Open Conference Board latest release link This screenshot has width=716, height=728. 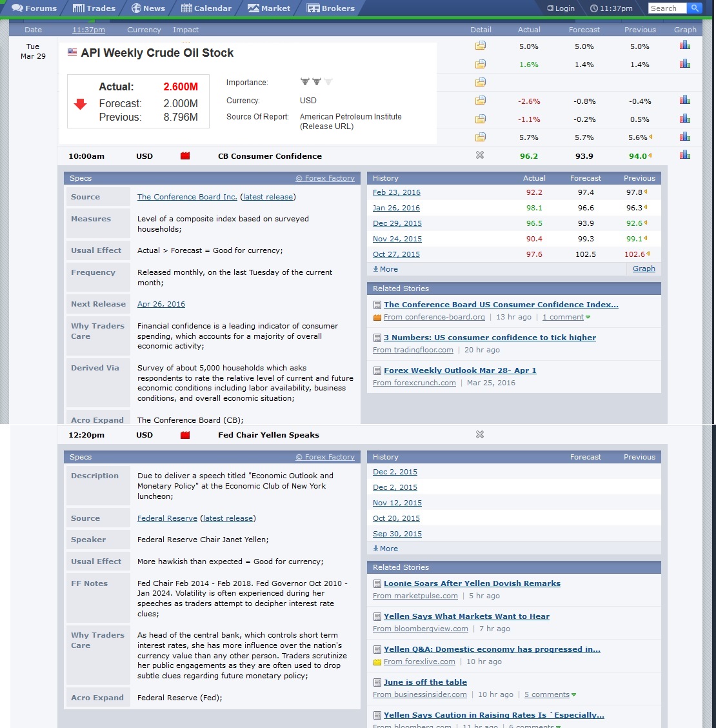(x=268, y=197)
